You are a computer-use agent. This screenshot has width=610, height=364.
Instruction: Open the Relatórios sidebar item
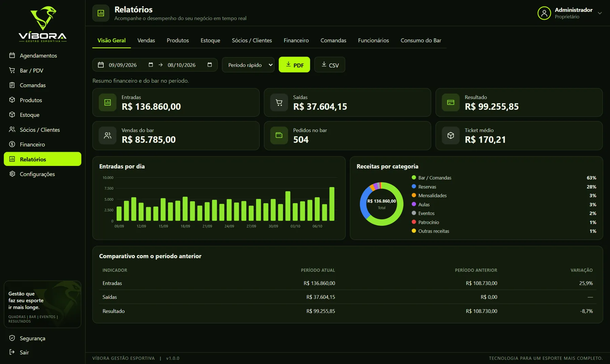coord(42,159)
